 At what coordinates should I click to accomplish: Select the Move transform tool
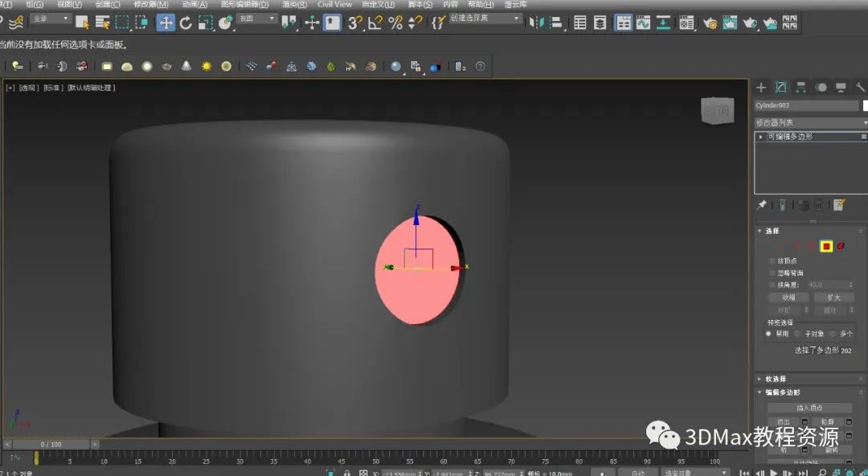click(x=166, y=23)
